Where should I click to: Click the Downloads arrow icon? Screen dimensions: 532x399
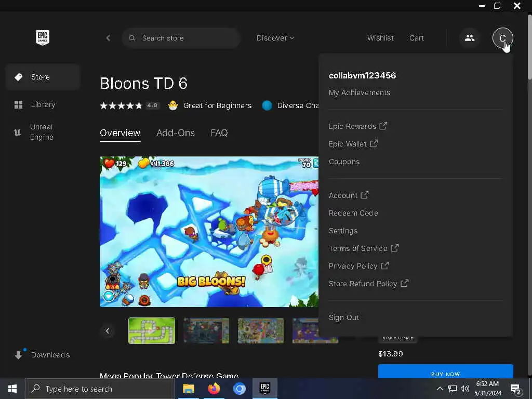tap(18, 355)
